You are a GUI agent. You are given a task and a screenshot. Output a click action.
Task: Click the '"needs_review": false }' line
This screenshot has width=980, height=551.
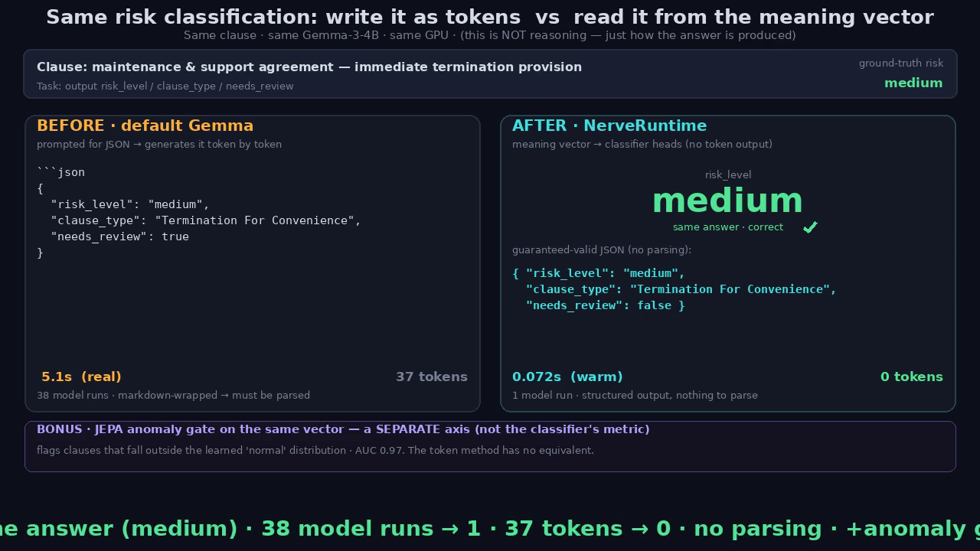[606, 305]
